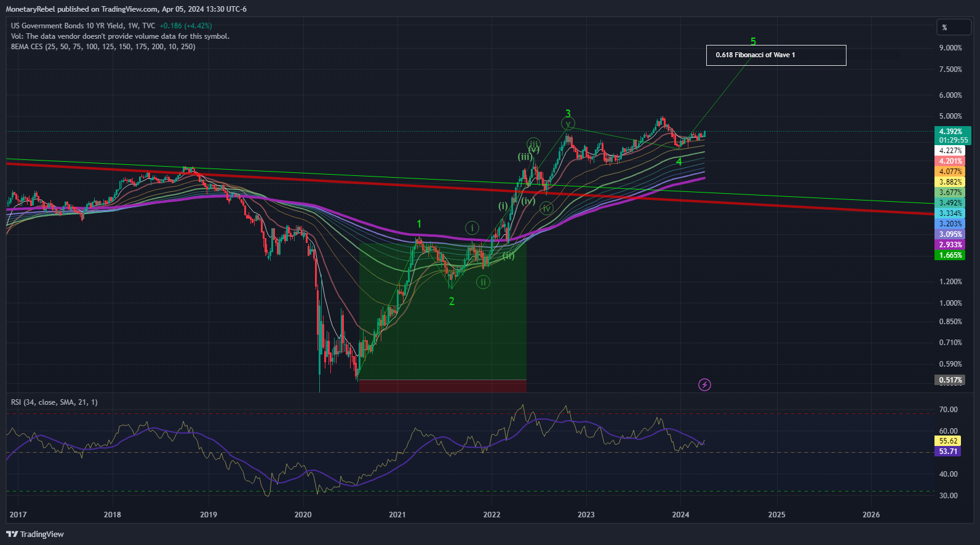This screenshot has height=545, width=980.
Task: Select the circled wave ii label
Action: pyautogui.click(x=484, y=282)
